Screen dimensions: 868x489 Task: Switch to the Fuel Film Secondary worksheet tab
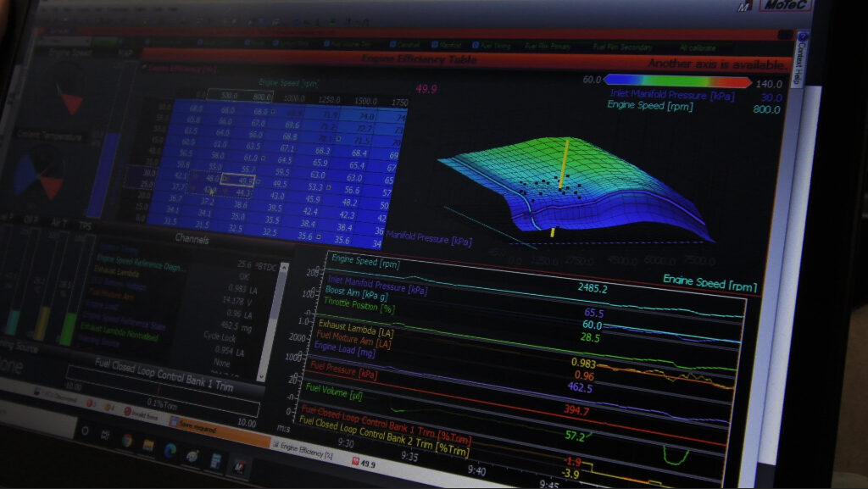(622, 47)
